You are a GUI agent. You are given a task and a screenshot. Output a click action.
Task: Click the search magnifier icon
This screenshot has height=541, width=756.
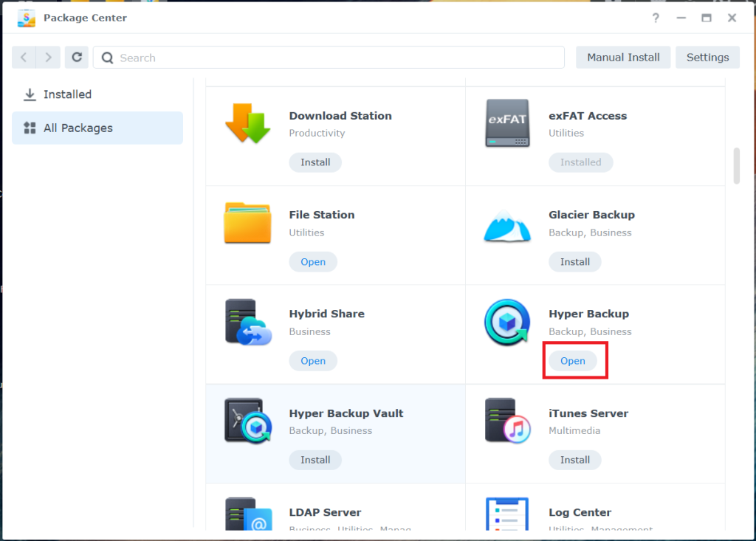tap(108, 58)
